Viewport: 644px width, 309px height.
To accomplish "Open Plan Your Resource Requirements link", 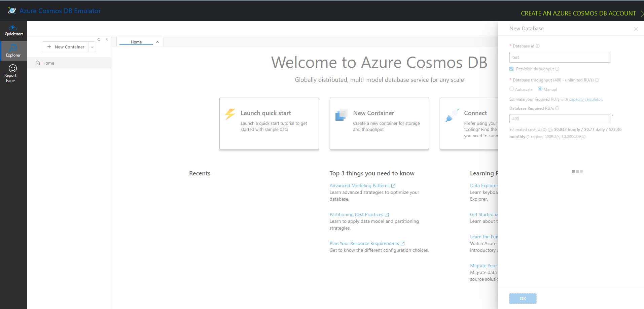I will click(x=364, y=243).
